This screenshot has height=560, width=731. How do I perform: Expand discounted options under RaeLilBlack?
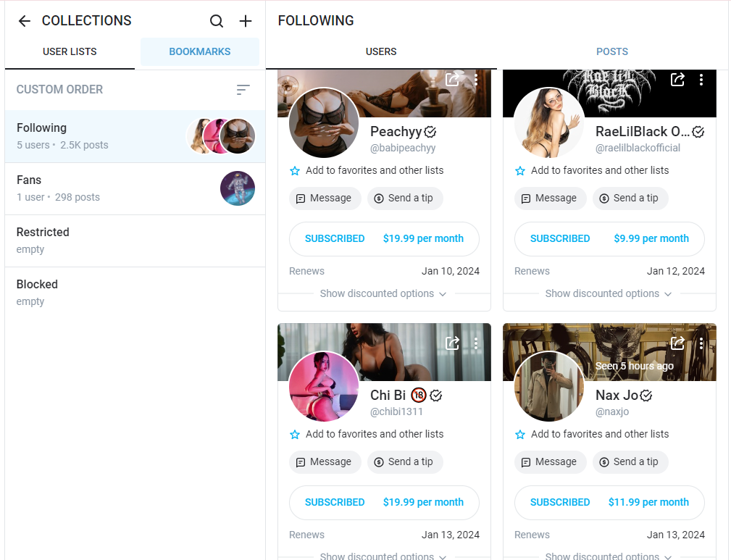point(609,293)
